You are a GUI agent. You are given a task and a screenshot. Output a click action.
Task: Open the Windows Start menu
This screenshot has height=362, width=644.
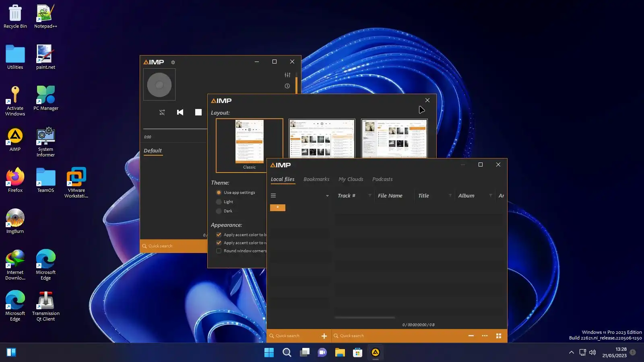(269, 353)
